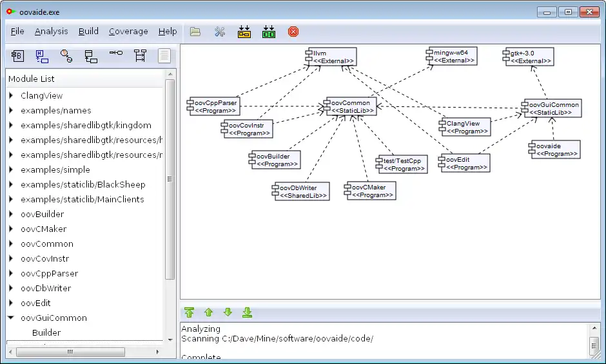
Task: Go to previous output message arrow
Action: pyautogui.click(x=209, y=312)
